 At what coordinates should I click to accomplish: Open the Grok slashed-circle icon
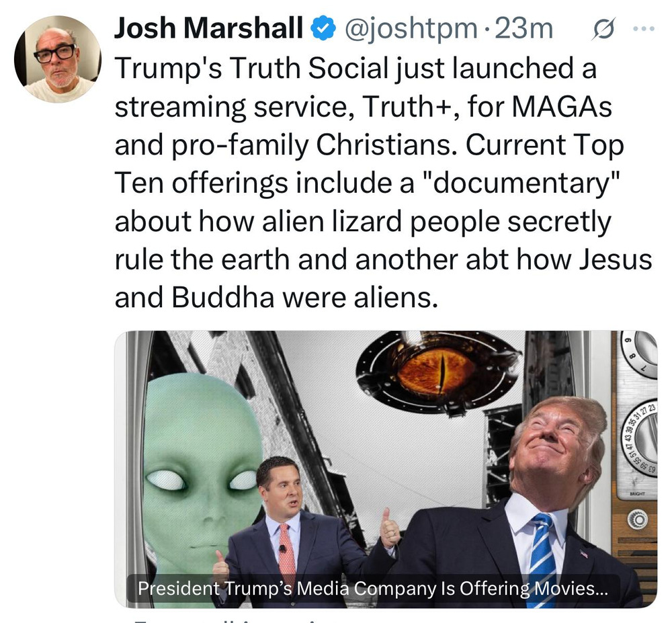tap(603, 29)
